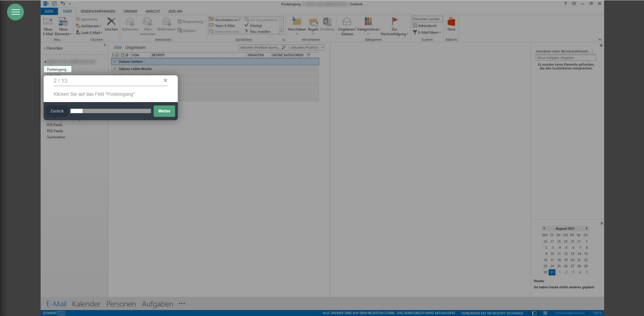Image resolution: width=644 pixels, height=316 pixels.
Task: Click the Neue E-Mail icon
Action: [48, 23]
